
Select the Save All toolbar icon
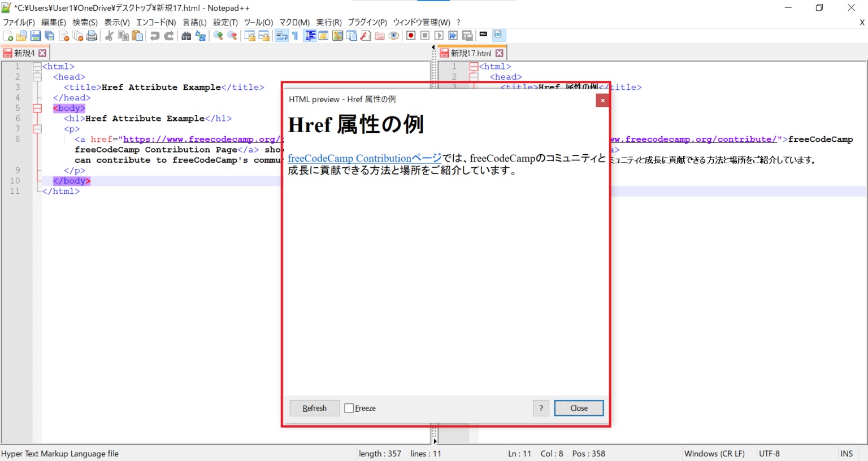point(49,36)
